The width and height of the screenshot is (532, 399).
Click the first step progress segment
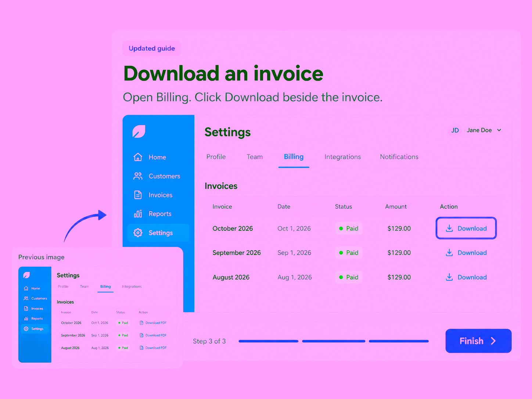coord(268,341)
